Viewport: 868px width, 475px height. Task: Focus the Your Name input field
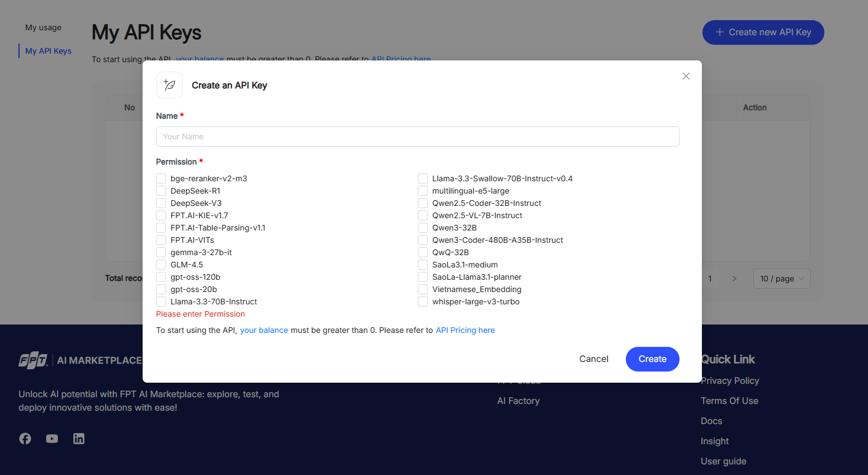tap(417, 137)
